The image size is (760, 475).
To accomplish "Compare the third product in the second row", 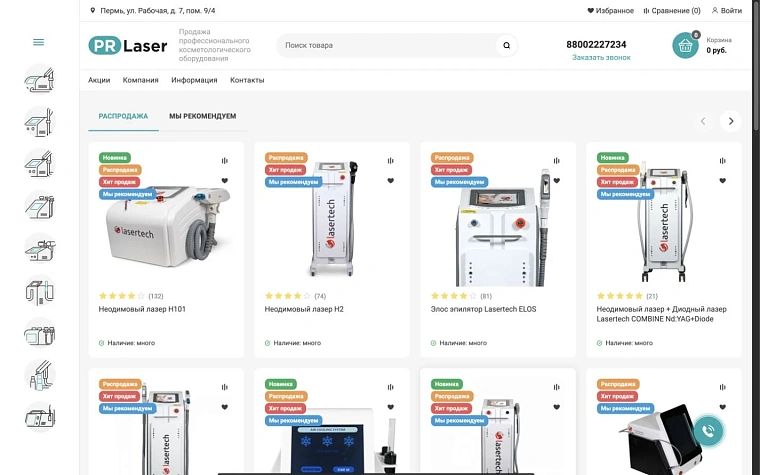I will point(556,387).
